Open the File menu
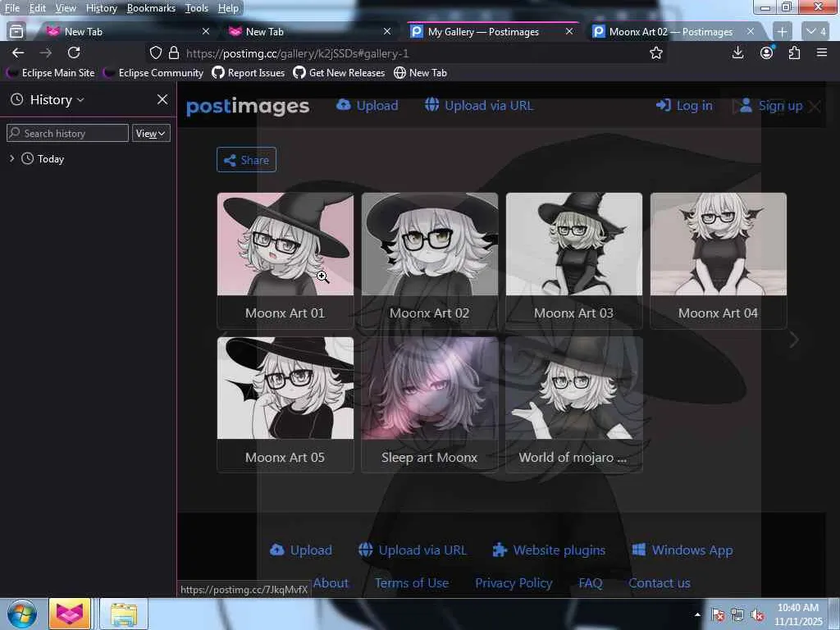Image resolution: width=840 pixels, height=630 pixels. point(12,8)
